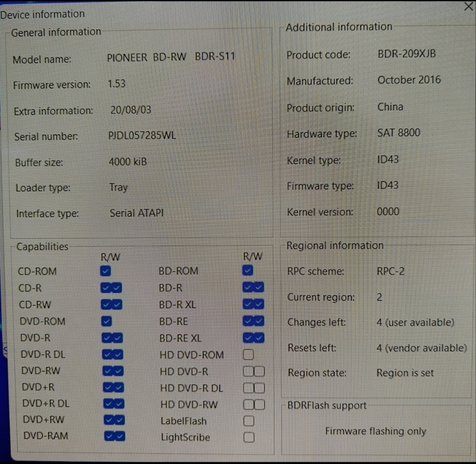Click hardware type value "SAT 8800"

[x=398, y=133]
